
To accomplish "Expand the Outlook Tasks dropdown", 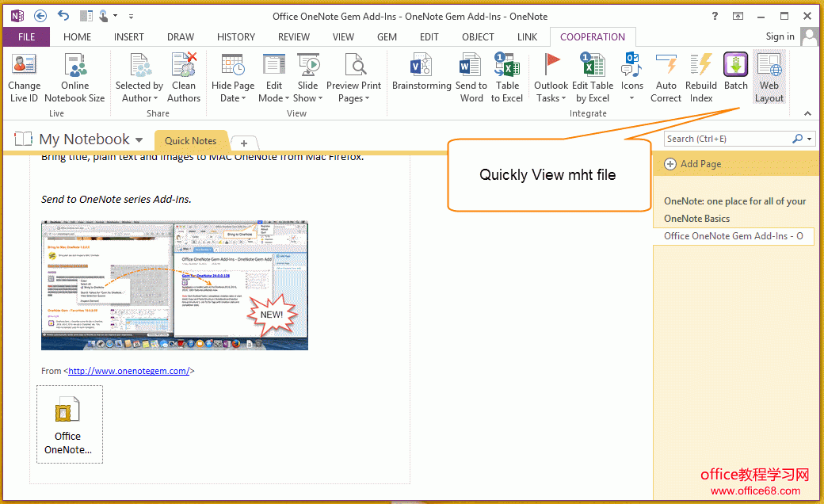I will coord(551,97).
